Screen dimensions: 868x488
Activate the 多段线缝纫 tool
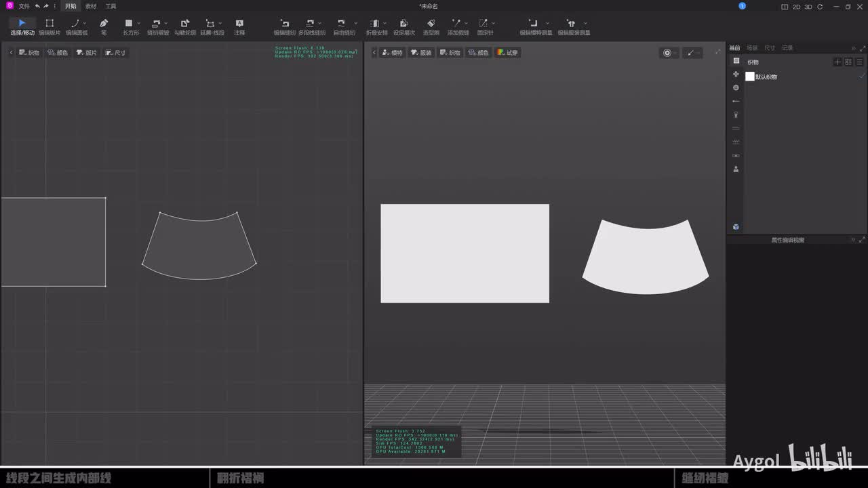click(x=311, y=27)
